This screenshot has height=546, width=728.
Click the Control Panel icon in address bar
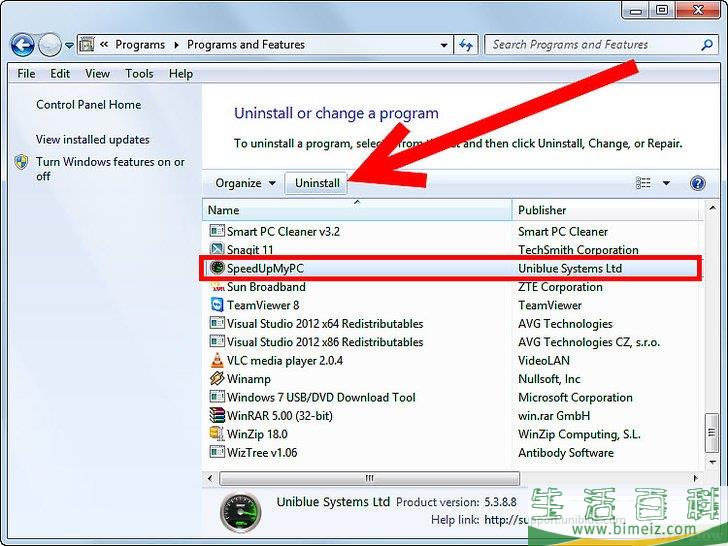pos(86,45)
